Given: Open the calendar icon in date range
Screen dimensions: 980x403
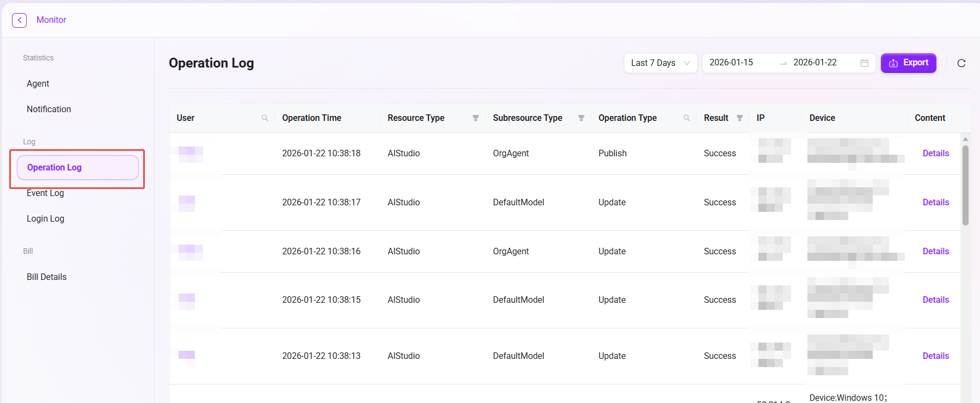Looking at the screenshot, I should 864,63.
